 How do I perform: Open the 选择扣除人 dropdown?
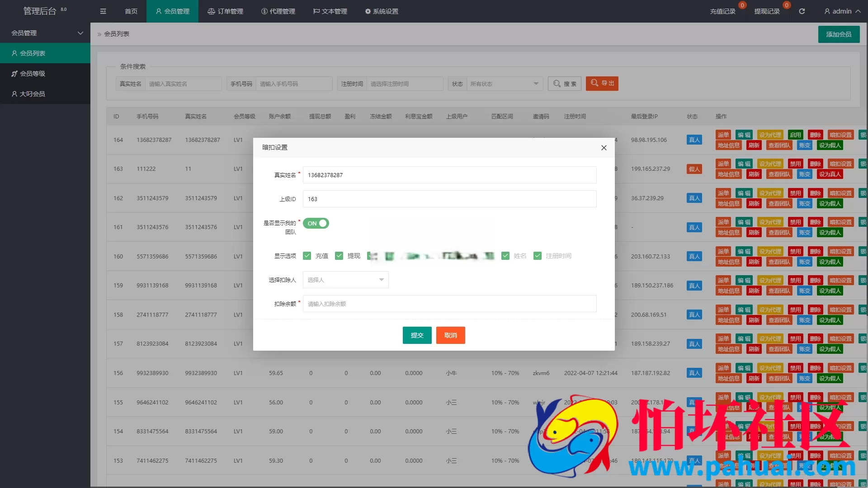(345, 280)
